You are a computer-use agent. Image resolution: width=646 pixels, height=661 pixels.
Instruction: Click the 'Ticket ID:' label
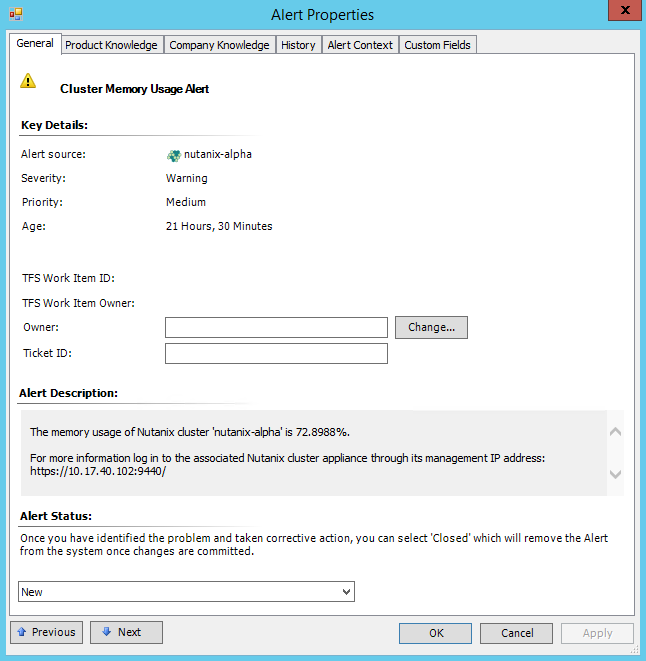click(x=47, y=353)
